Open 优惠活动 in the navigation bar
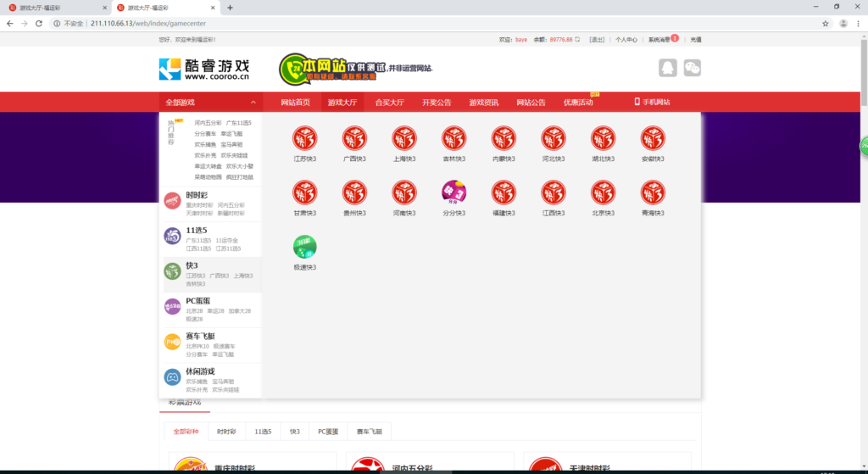The image size is (868, 474). 578,103
